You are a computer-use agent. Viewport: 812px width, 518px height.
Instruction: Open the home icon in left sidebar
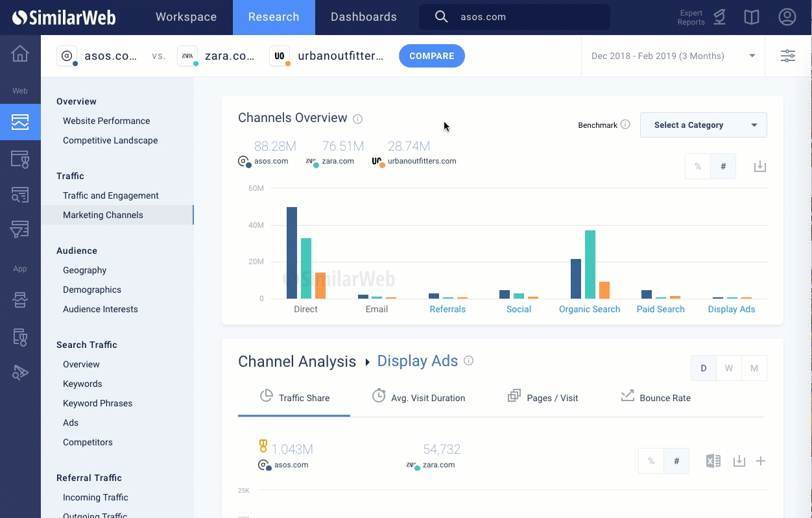point(20,53)
